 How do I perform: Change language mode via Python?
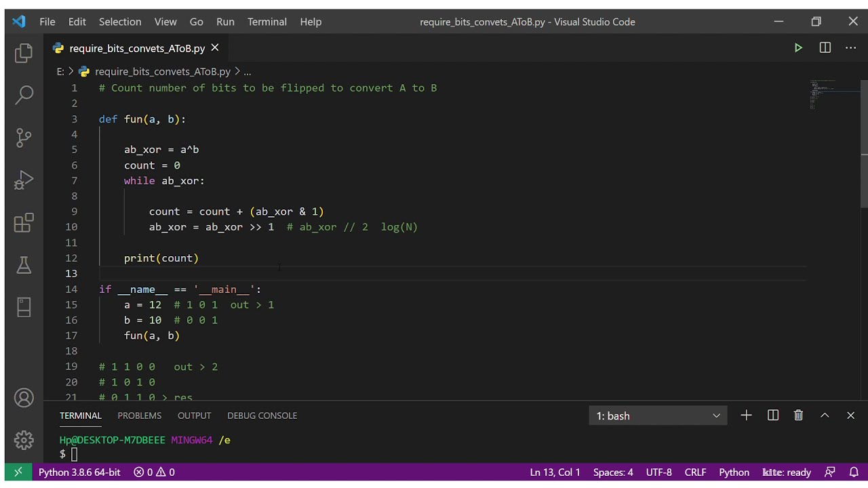tap(734, 472)
